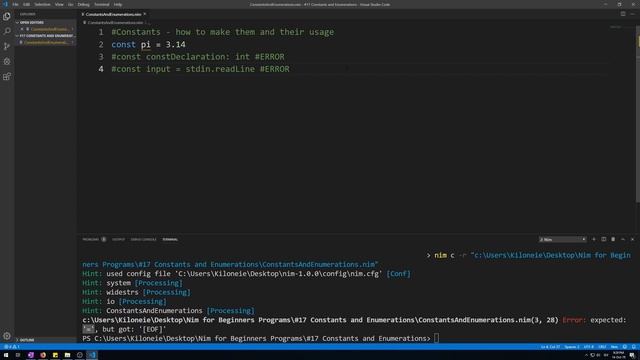Open the Go menu
The height and width of the screenshot is (360, 640).
71,4
